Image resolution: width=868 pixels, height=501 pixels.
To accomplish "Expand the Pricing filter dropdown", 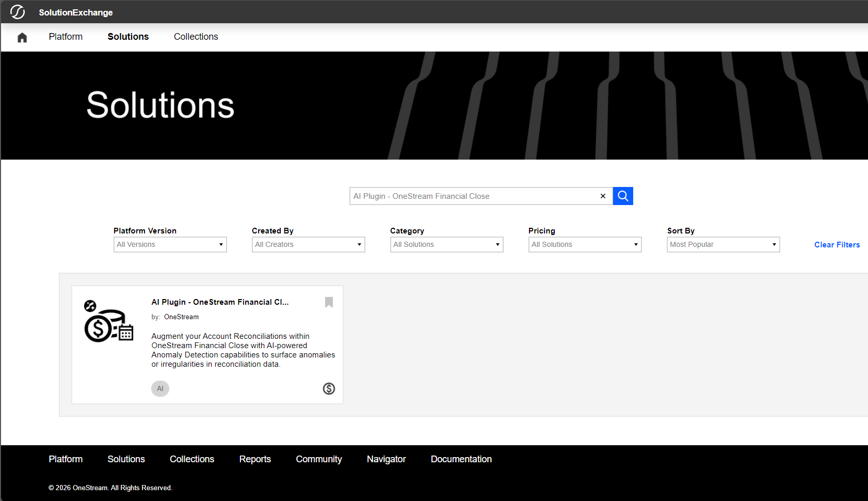I will click(585, 244).
